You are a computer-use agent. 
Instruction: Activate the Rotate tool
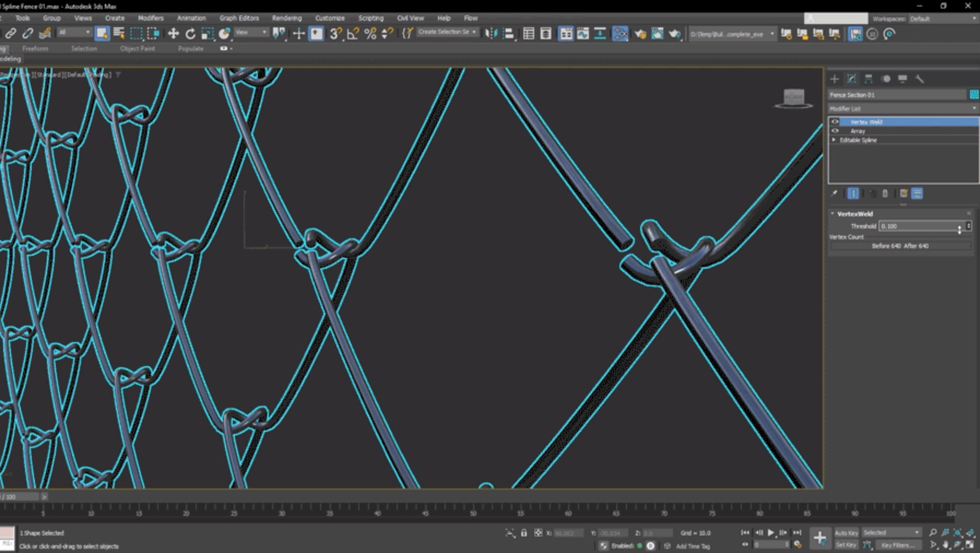(190, 34)
